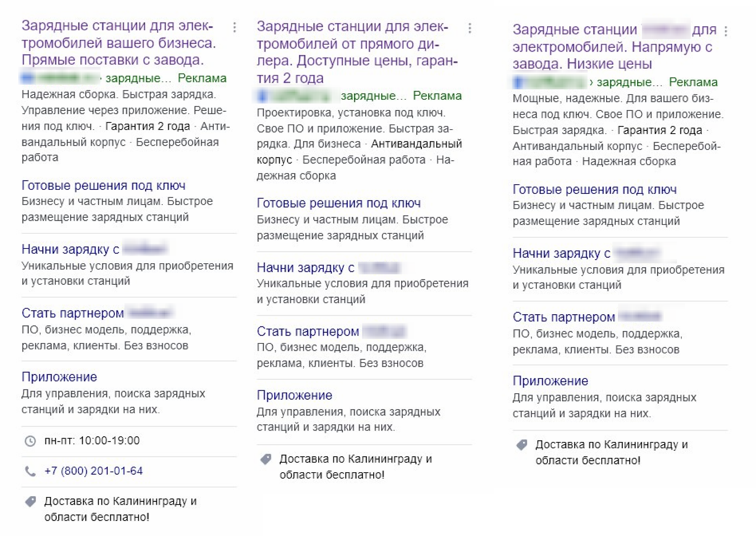Open 'Приложение' sitelink in 'Низкие цены' ad
The image size is (756, 545).
point(550,381)
